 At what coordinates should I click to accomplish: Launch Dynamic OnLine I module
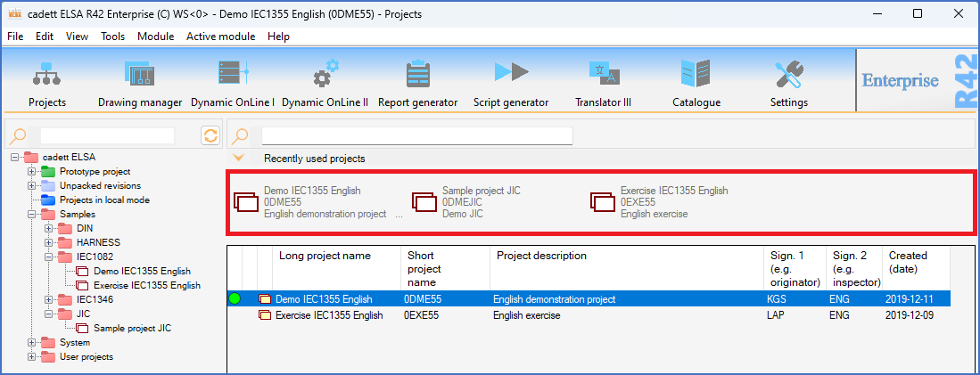click(x=233, y=75)
